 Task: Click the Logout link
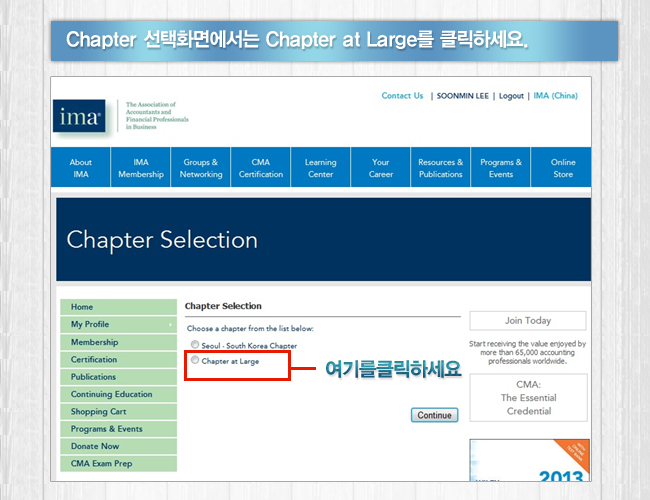(511, 96)
